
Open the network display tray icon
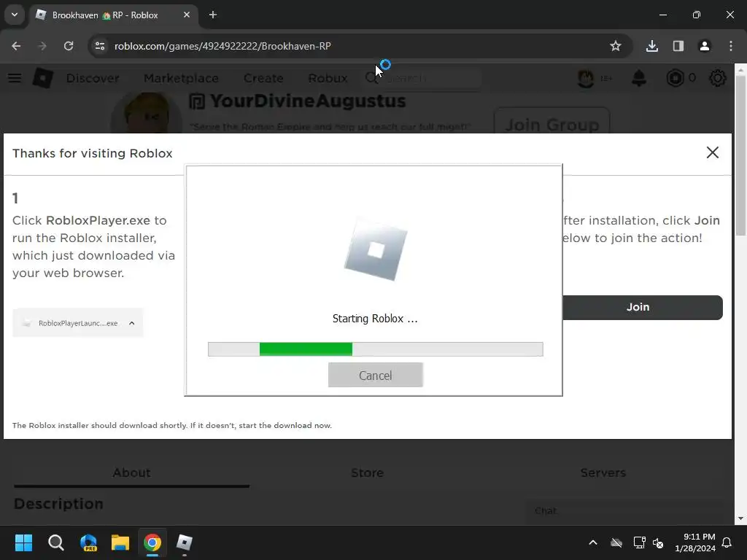click(x=639, y=542)
